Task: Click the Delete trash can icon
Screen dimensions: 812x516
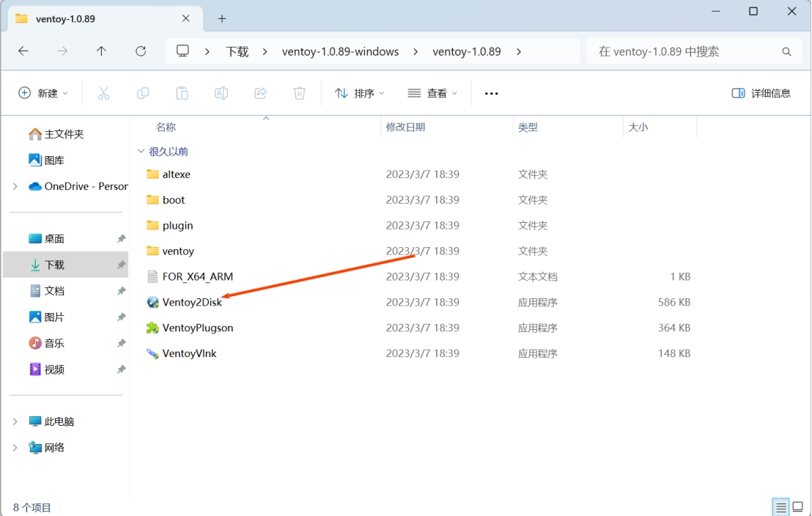Action: pos(299,93)
